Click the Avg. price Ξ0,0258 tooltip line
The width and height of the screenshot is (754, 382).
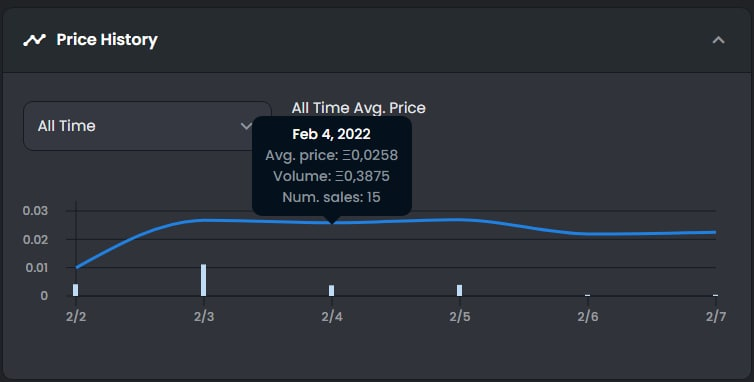pyautogui.click(x=331, y=155)
